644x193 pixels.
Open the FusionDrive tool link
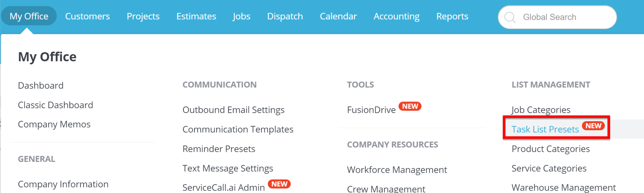(x=371, y=110)
